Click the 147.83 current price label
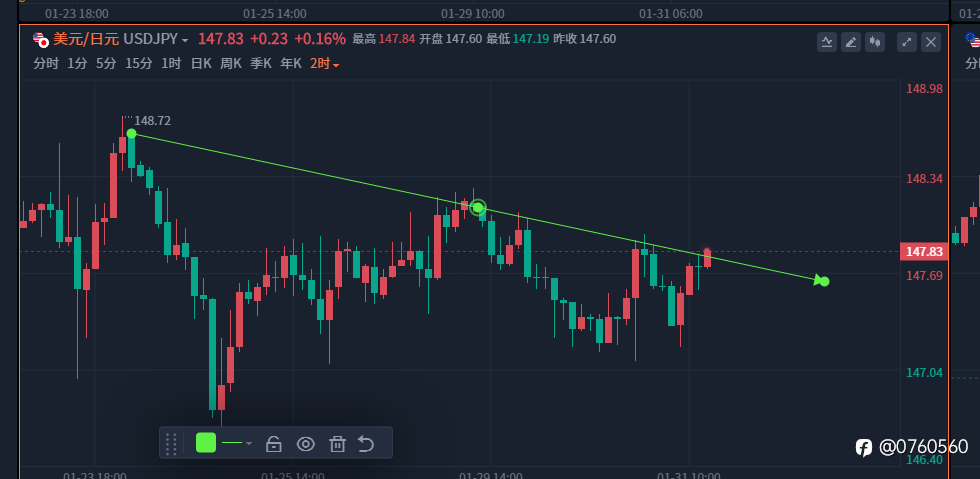The width and height of the screenshot is (980, 479). [x=923, y=252]
